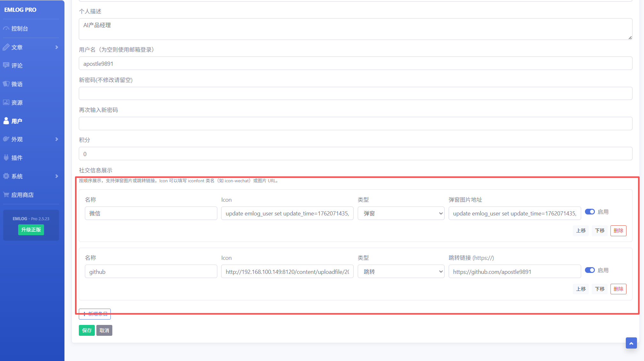The height and width of the screenshot is (361, 644).
Task: Click the 取消 button
Action: click(104, 330)
